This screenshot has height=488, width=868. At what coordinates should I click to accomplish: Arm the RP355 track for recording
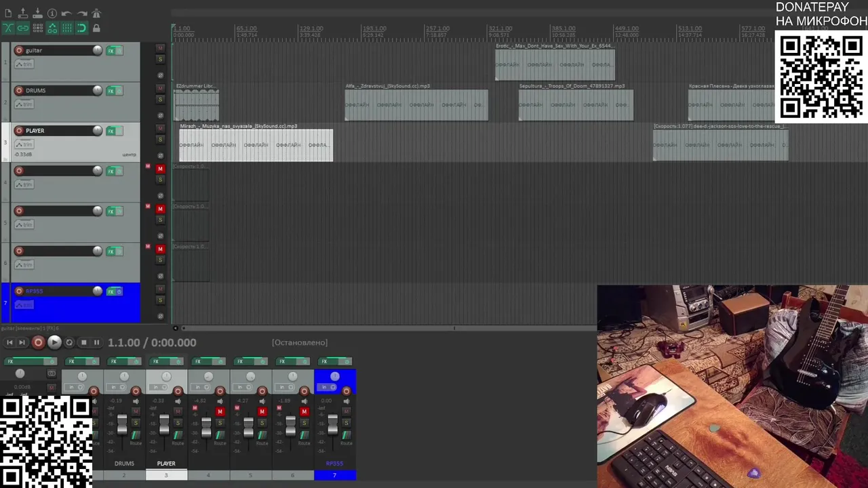click(x=19, y=291)
